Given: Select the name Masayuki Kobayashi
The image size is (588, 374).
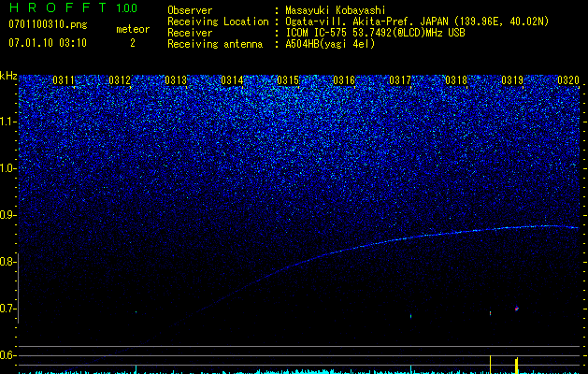Looking at the screenshot, I should [336, 10].
